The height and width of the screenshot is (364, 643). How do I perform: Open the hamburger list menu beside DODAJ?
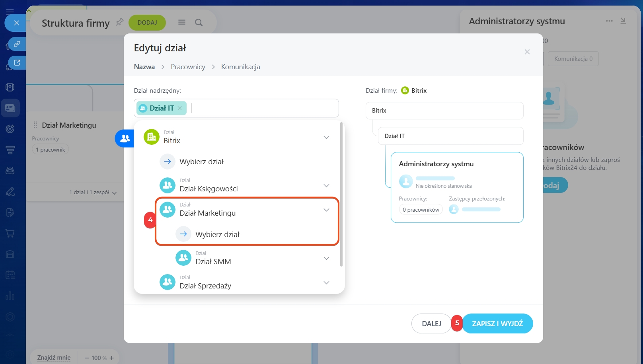pos(182,23)
